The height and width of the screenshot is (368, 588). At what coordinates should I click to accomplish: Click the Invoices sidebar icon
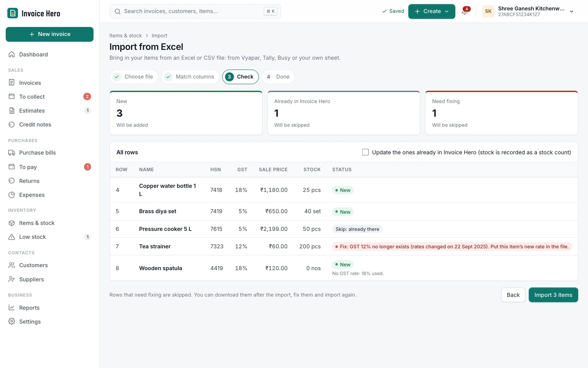12,83
